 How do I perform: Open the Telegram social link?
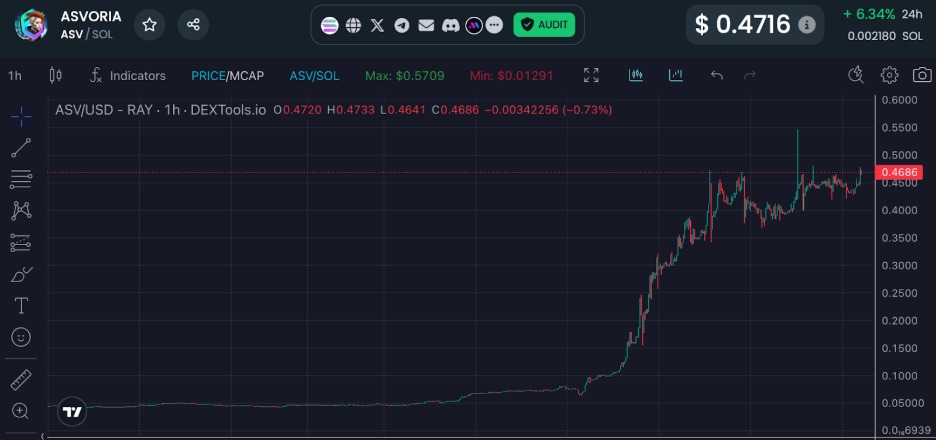pyautogui.click(x=402, y=25)
